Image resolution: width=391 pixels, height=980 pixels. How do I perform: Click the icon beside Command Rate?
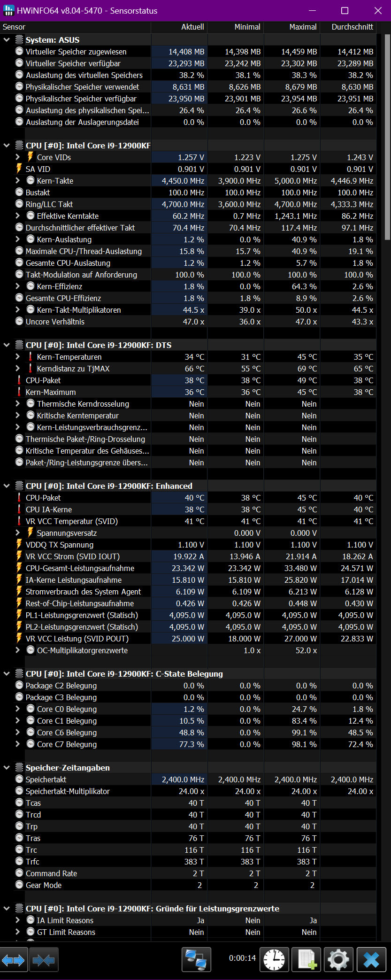click(x=19, y=873)
